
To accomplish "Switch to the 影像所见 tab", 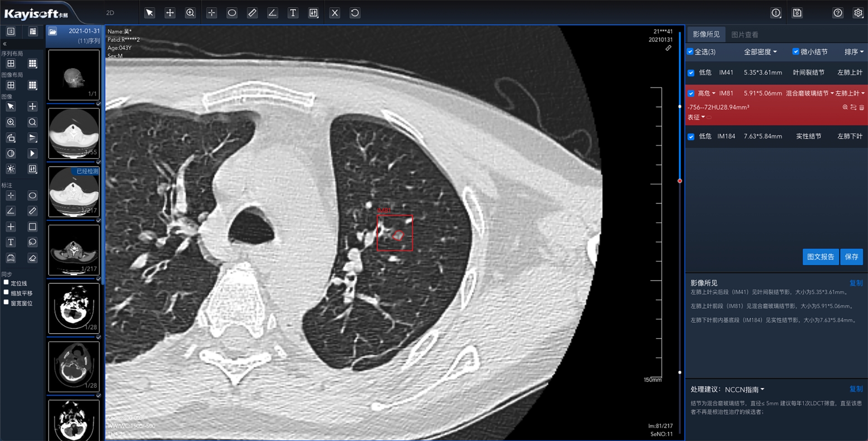I will [706, 34].
